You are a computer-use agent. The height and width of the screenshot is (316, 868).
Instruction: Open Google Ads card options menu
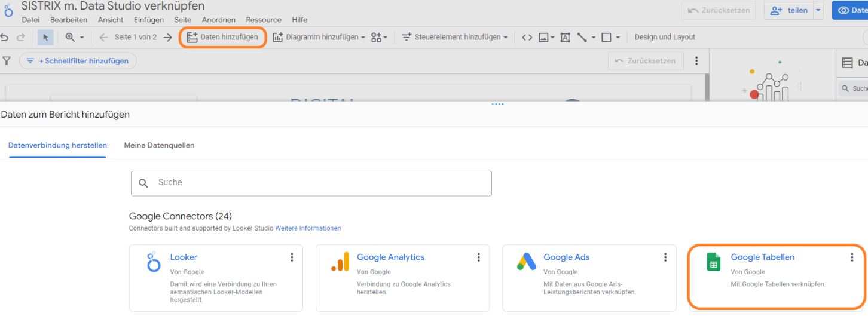click(x=665, y=257)
